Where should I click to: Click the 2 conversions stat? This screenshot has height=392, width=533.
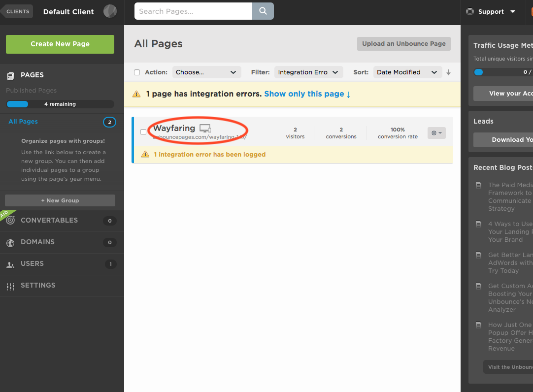341,133
